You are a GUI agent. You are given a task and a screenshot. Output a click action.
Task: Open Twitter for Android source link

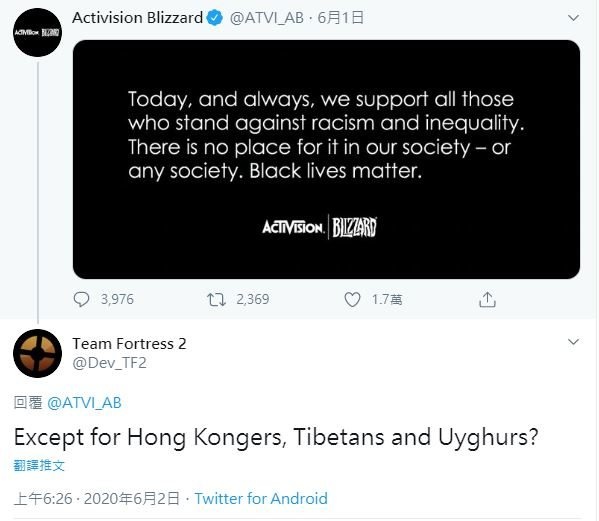click(261, 498)
